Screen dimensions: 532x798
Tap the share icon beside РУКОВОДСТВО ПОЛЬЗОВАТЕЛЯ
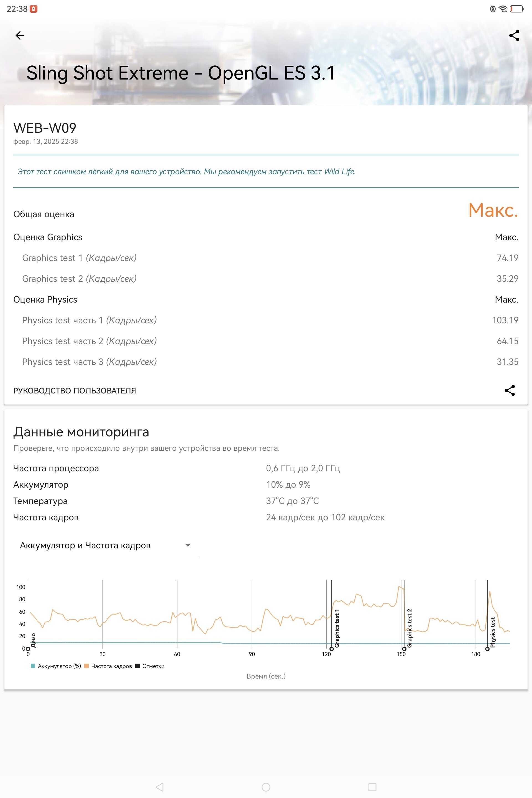point(510,390)
